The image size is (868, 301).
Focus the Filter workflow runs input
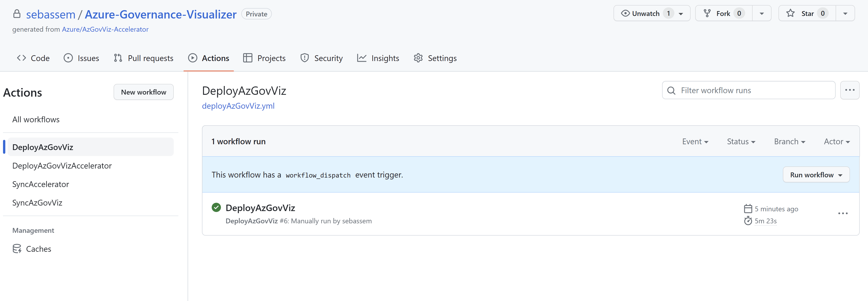point(749,90)
